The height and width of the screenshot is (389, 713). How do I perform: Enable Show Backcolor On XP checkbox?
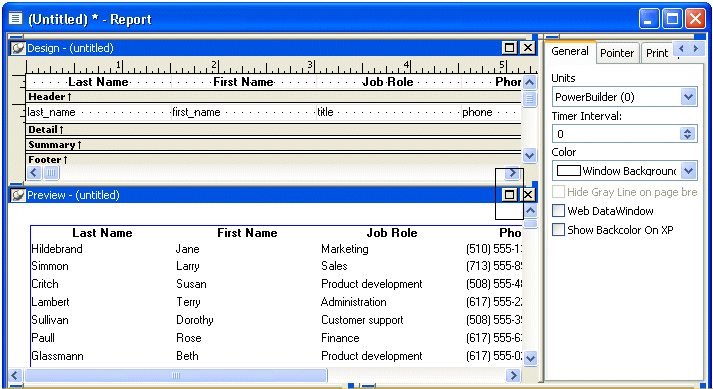click(558, 229)
